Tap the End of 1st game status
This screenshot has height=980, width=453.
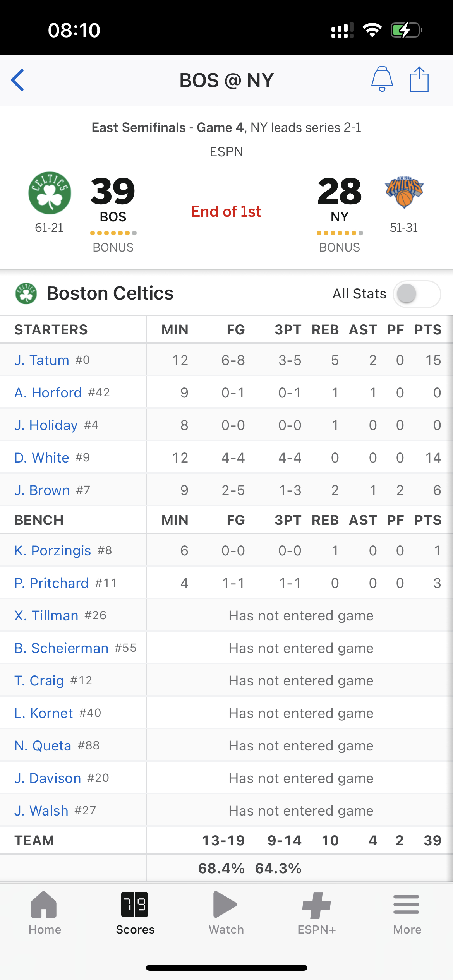226,212
